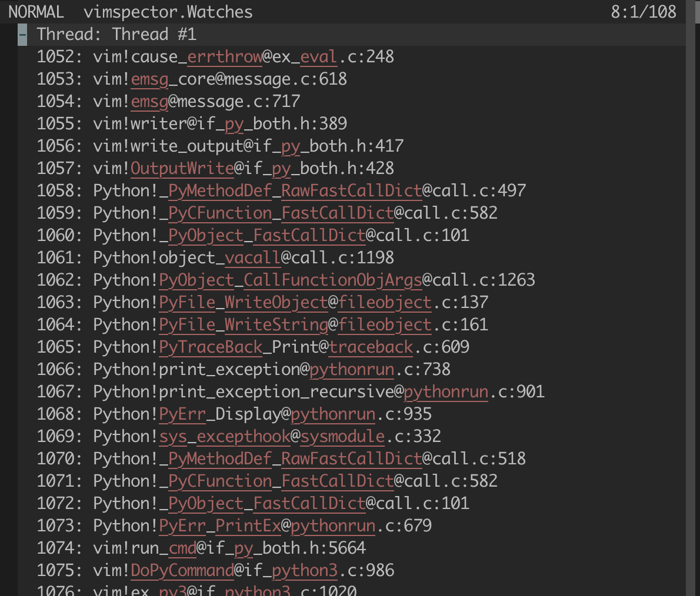Select frame 1062 PyObject_CallFunctionObjArgs

tap(286, 280)
